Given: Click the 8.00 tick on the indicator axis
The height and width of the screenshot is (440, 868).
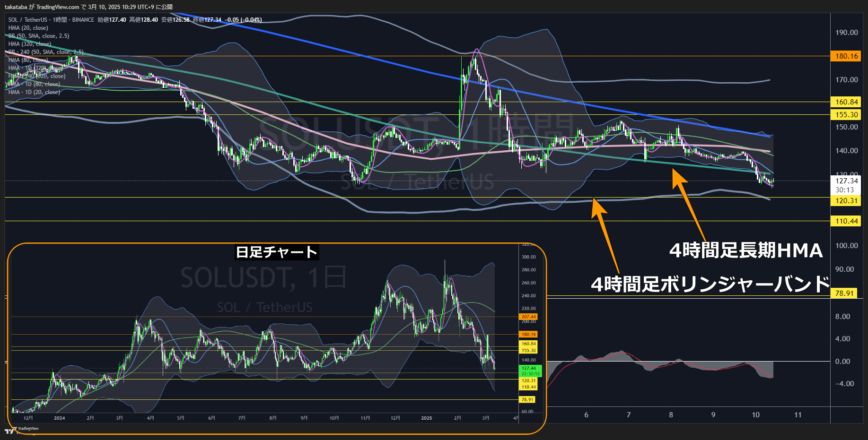Looking at the screenshot, I should pyautogui.click(x=842, y=317).
